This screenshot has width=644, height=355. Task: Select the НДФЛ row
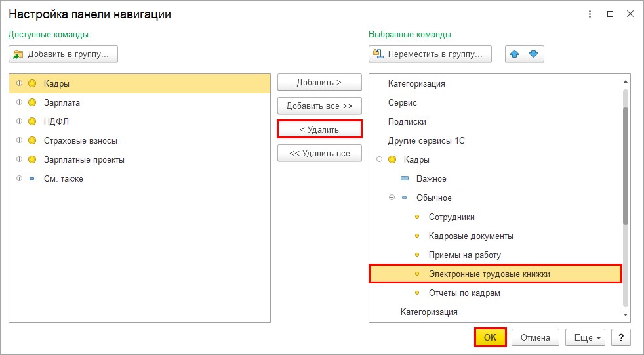tap(140, 121)
